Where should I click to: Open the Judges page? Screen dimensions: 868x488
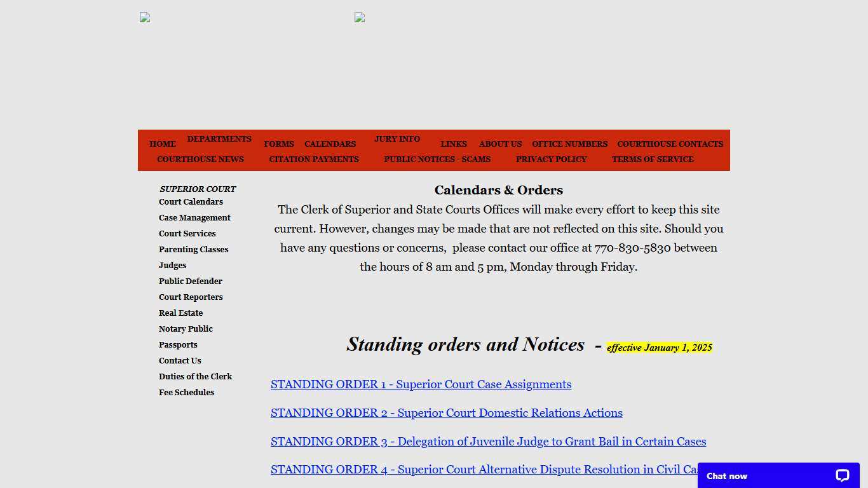(x=172, y=266)
